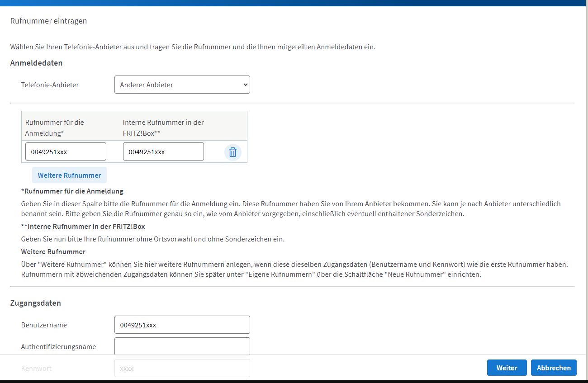Click the intro sentence starting 'Wählen Sie Ihren Telefonie-Anbieter'
The height and width of the screenshot is (383, 588).
point(193,47)
